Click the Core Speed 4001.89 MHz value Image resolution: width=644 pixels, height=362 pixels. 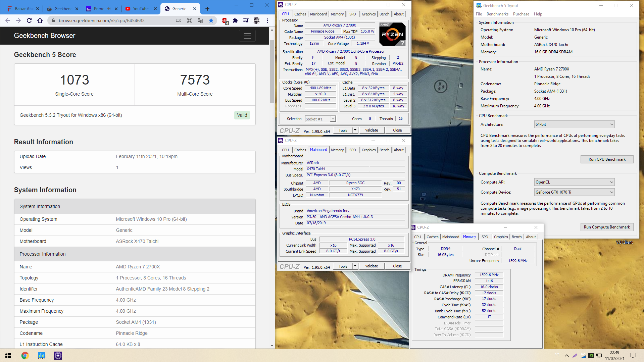coord(320,88)
